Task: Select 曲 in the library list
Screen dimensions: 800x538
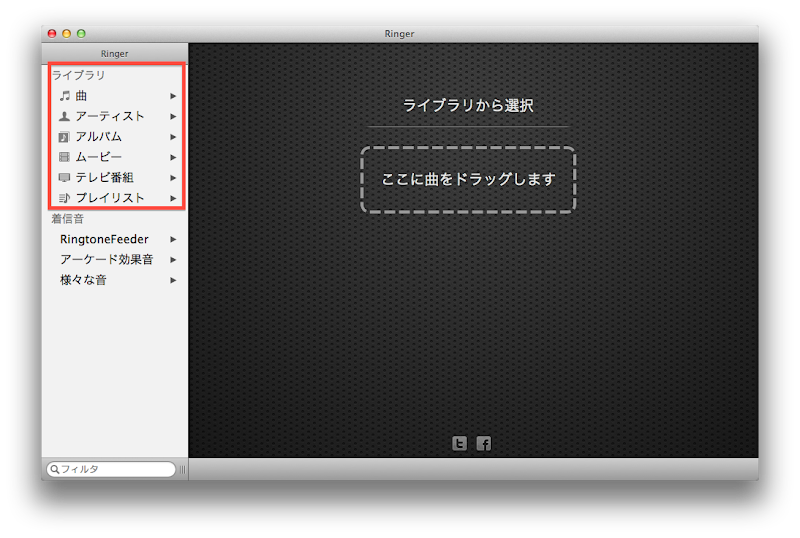Action: coord(115,96)
